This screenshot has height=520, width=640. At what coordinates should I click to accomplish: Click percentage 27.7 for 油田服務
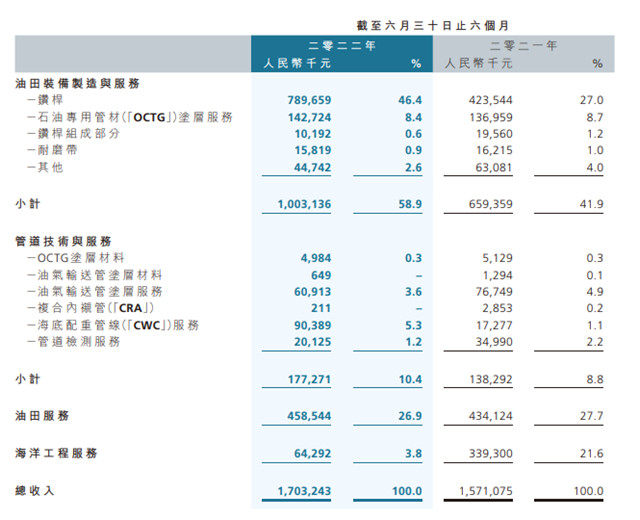coord(591,416)
